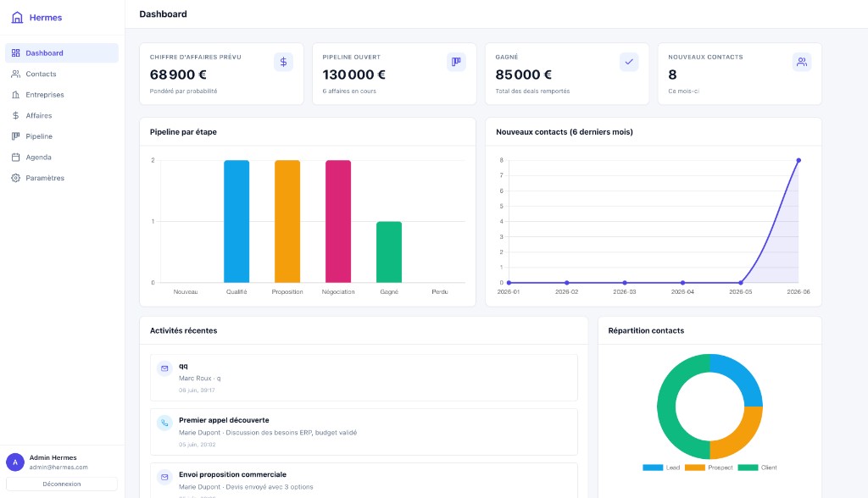
Task: Click the Contacts people icon in sidebar
Action: [x=15, y=74]
